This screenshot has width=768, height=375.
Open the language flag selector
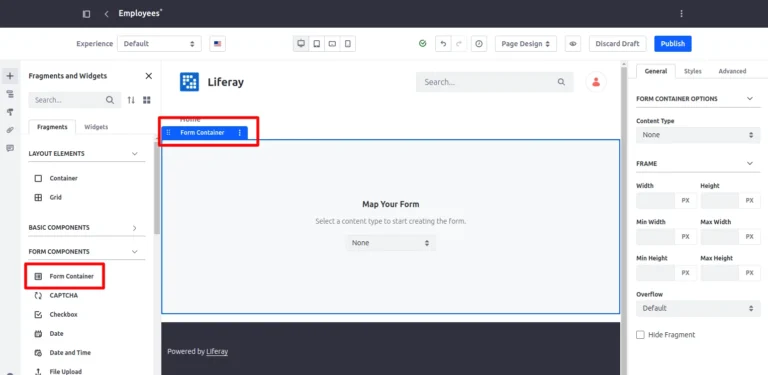(217, 44)
